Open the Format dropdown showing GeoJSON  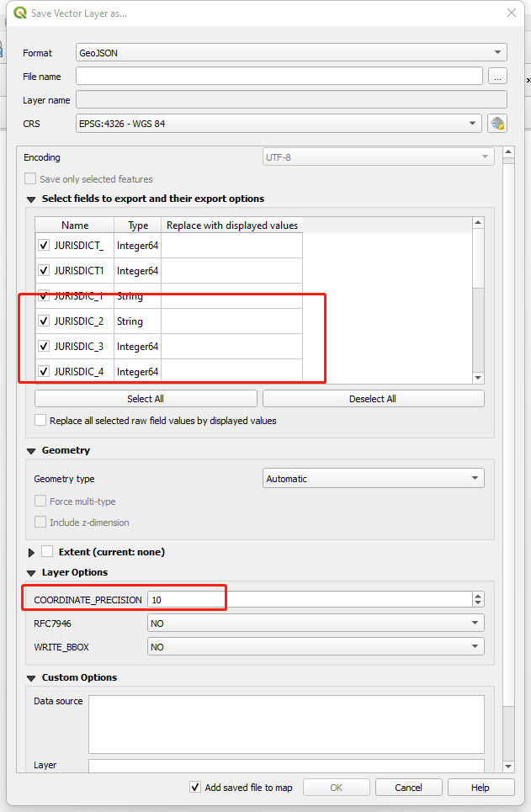click(x=291, y=53)
